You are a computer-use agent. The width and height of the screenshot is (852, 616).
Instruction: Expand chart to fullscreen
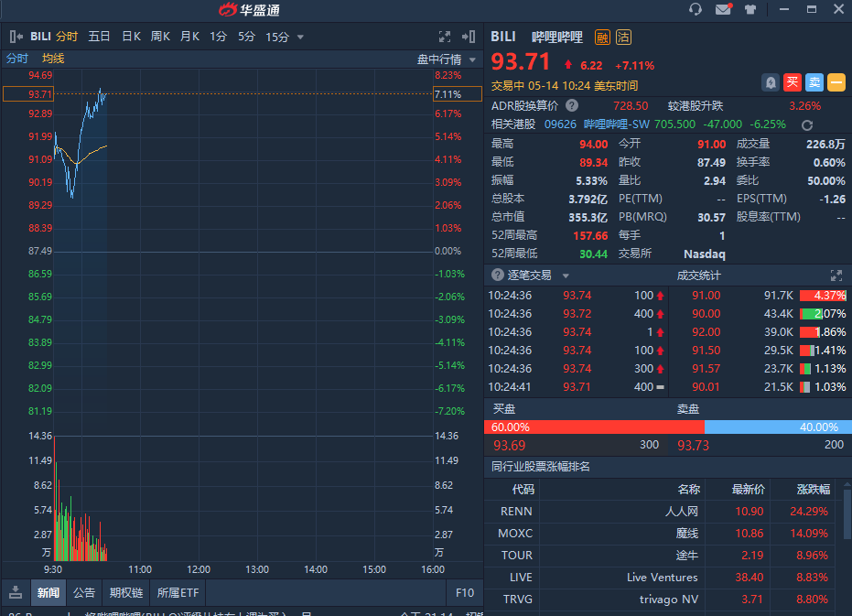click(x=445, y=37)
